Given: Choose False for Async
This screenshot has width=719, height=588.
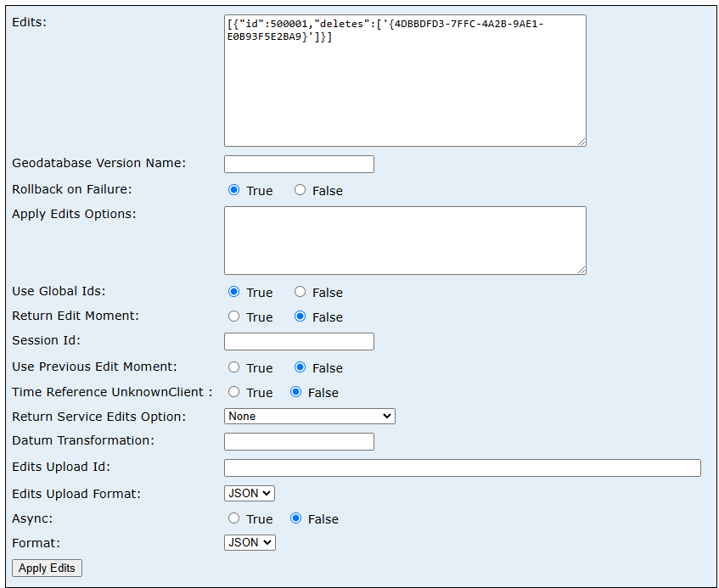Looking at the screenshot, I should 300,518.
